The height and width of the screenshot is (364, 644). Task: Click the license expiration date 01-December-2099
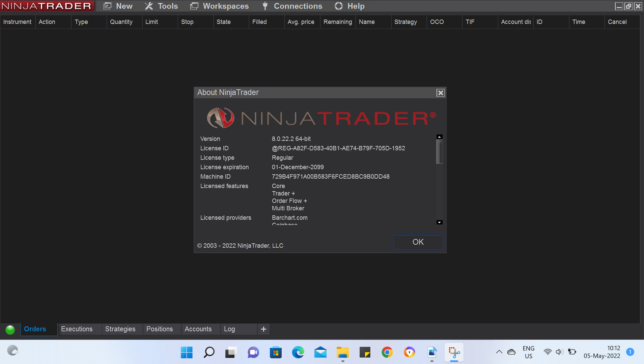coord(298,167)
